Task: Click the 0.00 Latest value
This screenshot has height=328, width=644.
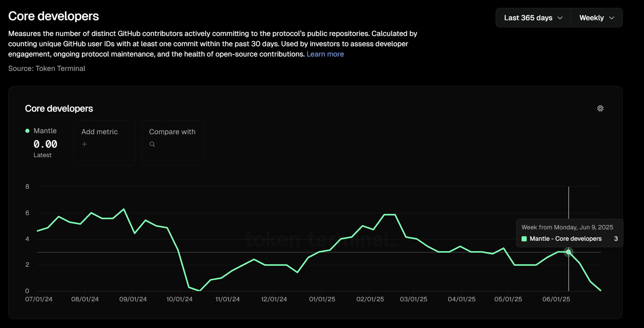Action: tap(45, 144)
